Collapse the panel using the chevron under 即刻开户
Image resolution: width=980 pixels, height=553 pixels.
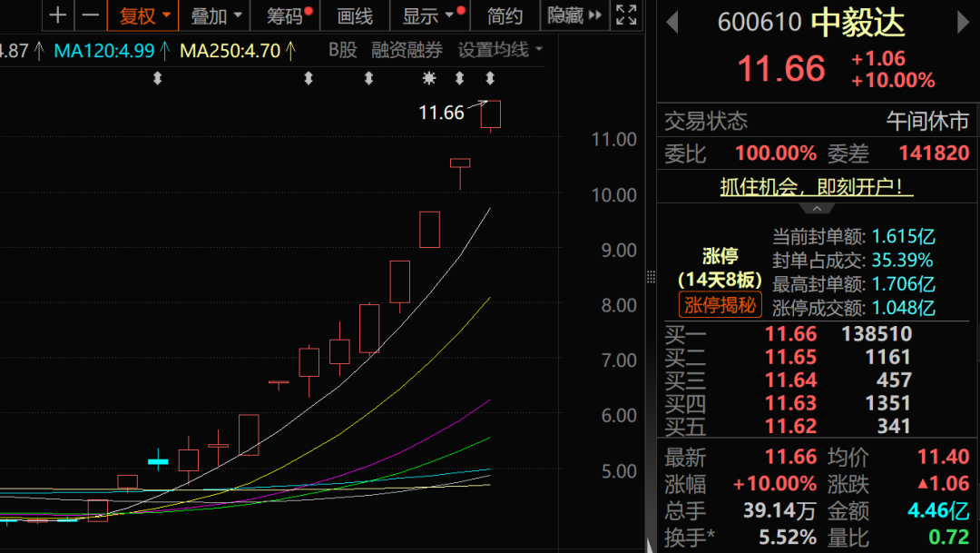click(x=817, y=208)
